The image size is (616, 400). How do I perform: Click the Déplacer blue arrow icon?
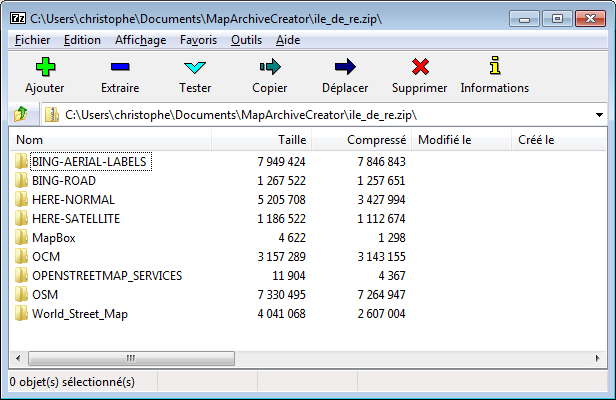tap(345, 67)
